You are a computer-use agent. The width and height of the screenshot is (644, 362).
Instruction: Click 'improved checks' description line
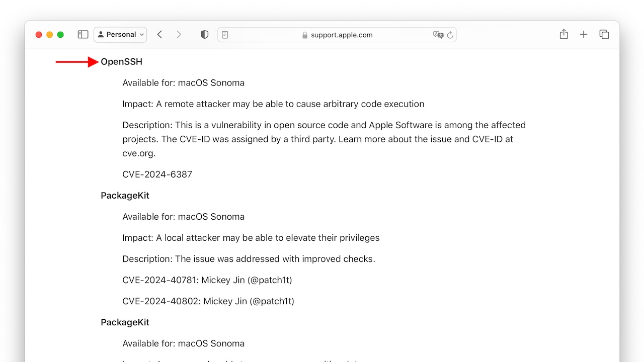[x=249, y=259]
